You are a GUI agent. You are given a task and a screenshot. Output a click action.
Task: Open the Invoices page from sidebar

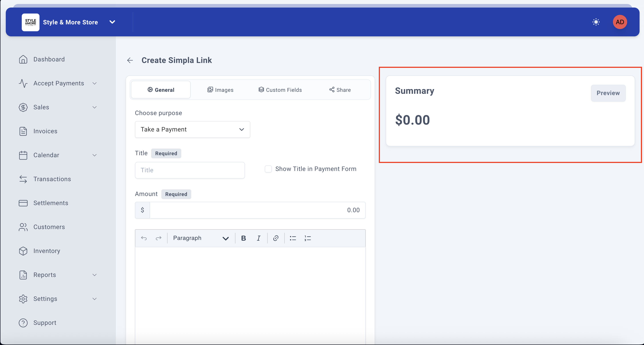point(45,131)
